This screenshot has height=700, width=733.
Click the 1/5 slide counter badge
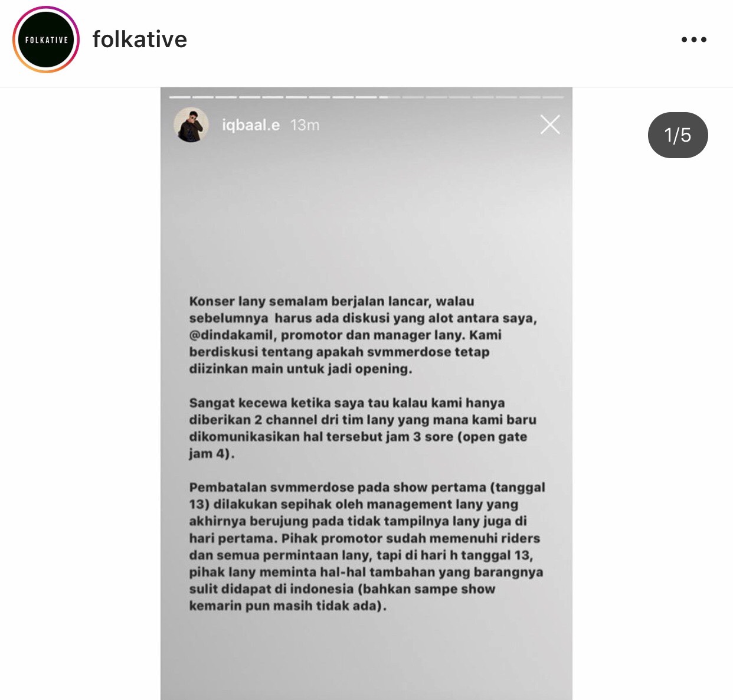pyautogui.click(x=678, y=135)
